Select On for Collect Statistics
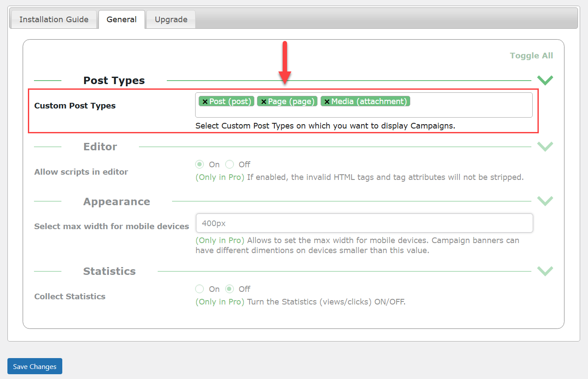 point(199,289)
